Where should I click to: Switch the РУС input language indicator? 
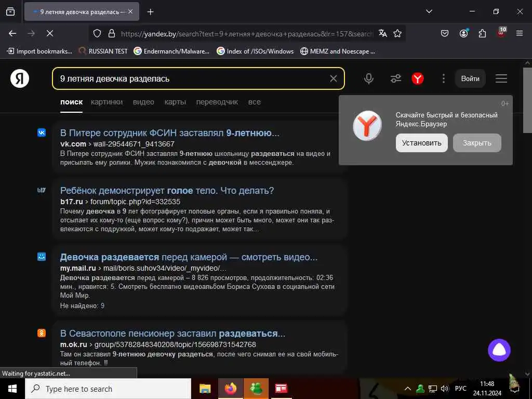coord(460,389)
